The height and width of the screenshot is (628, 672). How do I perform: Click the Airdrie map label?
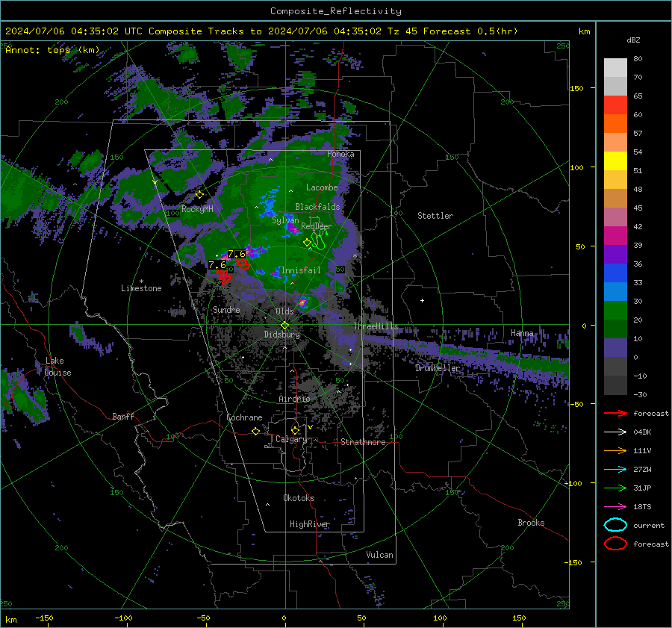[294, 399]
